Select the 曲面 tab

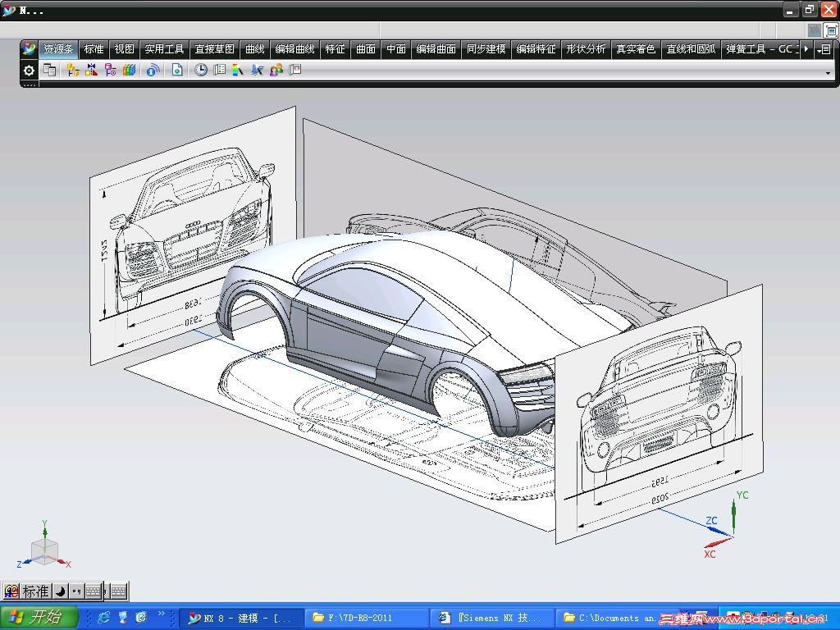point(365,49)
